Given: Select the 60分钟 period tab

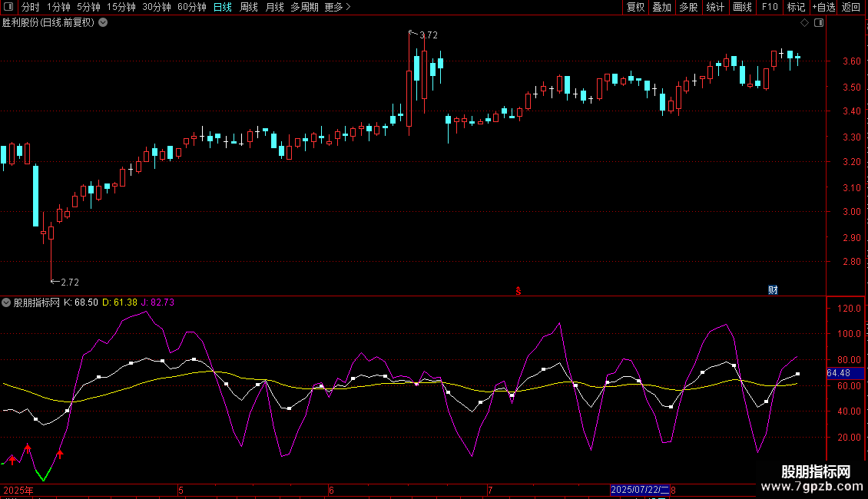Looking at the screenshot, I should (x=191, y=7).
